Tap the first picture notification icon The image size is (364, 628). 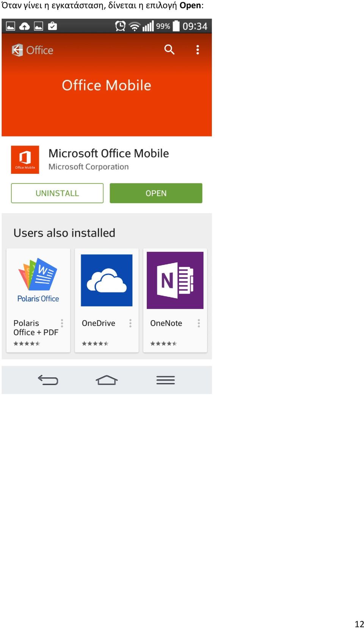11,26
